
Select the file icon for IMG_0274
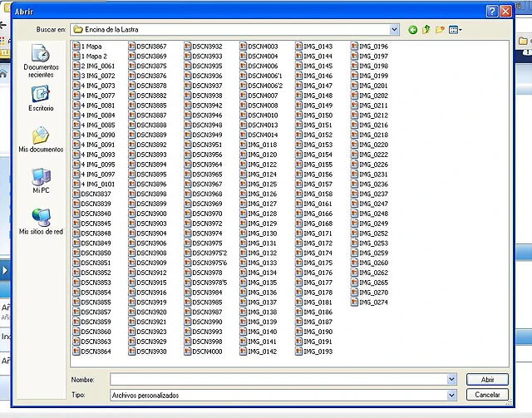[x=355, y=302]
